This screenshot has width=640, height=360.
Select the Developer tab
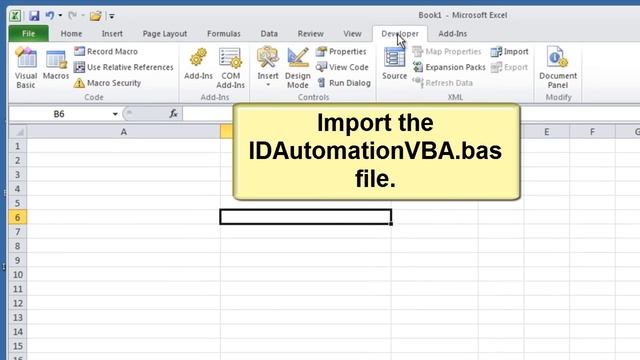click(400, 33)
